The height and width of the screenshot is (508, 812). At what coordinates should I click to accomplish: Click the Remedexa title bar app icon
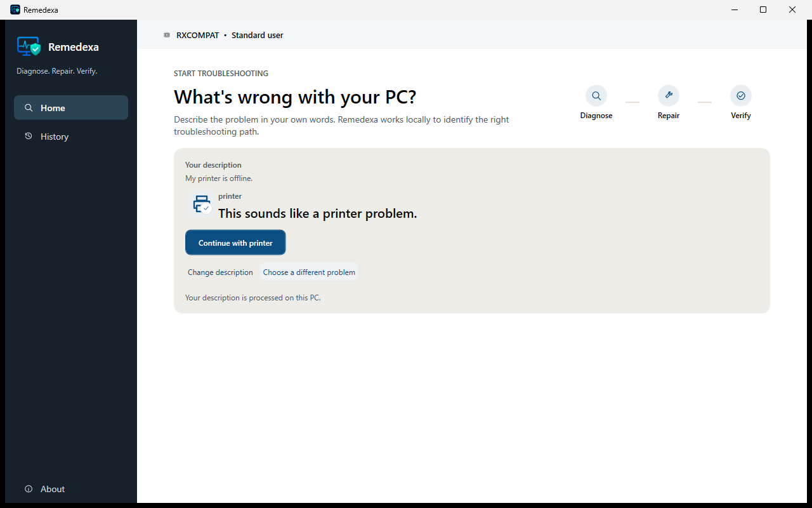(15, 10)
